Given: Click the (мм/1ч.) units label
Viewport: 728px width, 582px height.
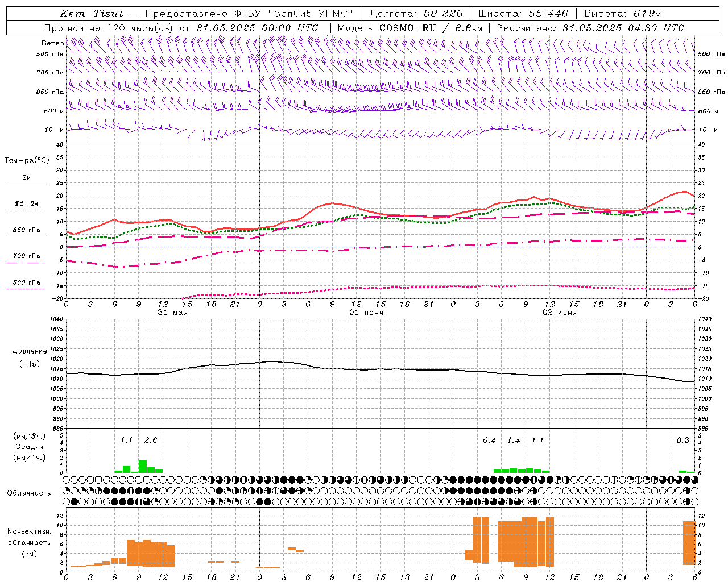Looking at the screenshot, I should (x=30, y=458).
